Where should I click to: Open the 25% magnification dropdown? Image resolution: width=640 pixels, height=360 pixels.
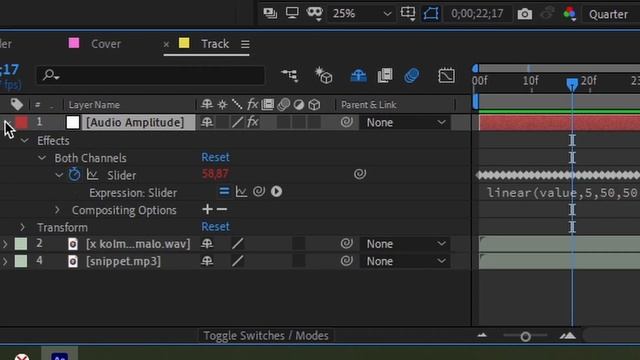pyautogui.click(x=361, y=14)
